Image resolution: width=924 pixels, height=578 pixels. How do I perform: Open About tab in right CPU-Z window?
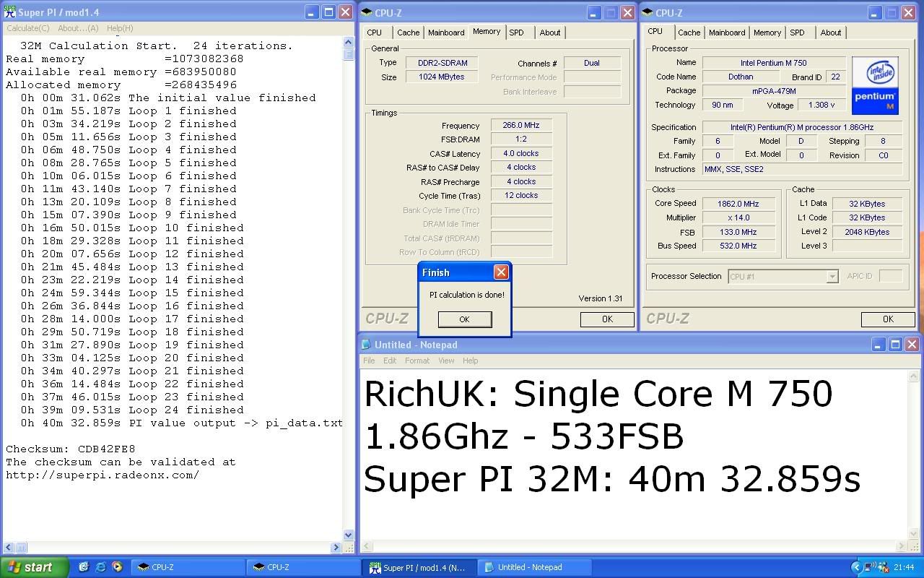click(x=831, y=33)
